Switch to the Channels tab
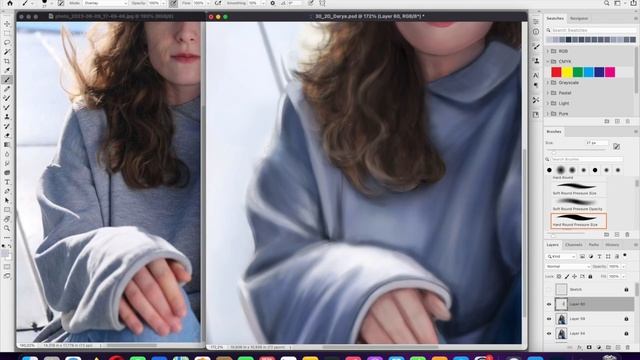Viewport: 640px width, 360px height. point(573,244)
